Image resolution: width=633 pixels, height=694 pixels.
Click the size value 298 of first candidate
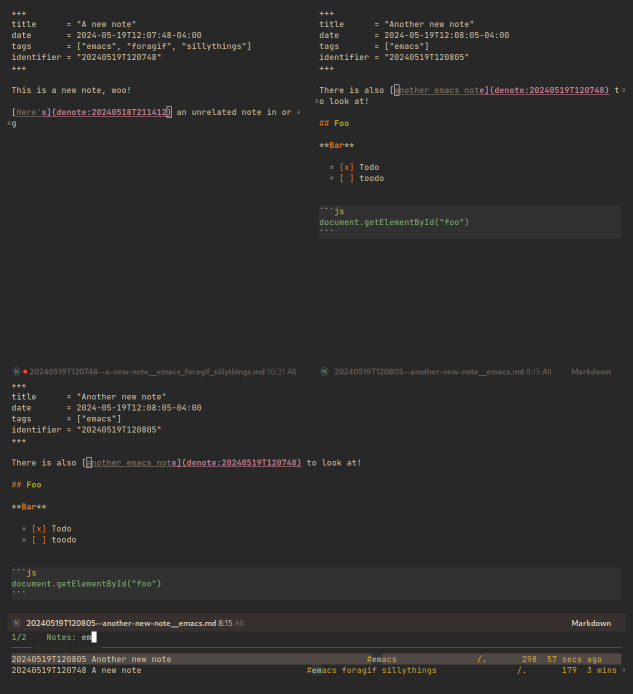coord(529,659)
